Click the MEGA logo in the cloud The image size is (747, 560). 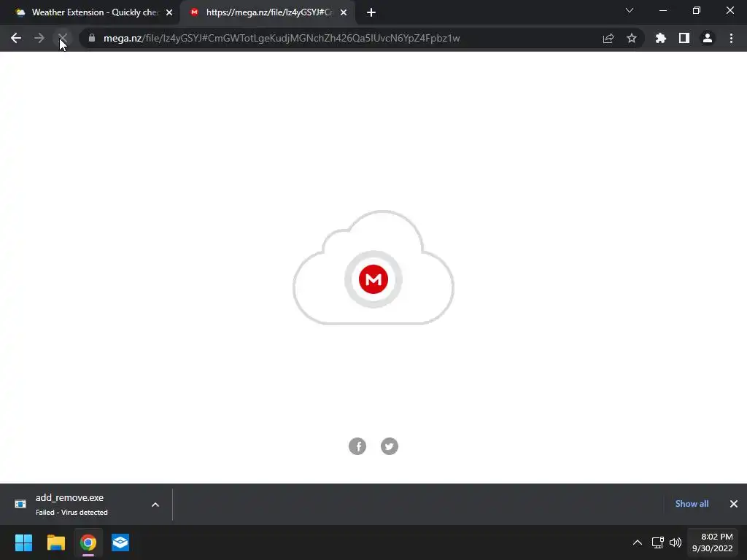click(x=373, y=279)
